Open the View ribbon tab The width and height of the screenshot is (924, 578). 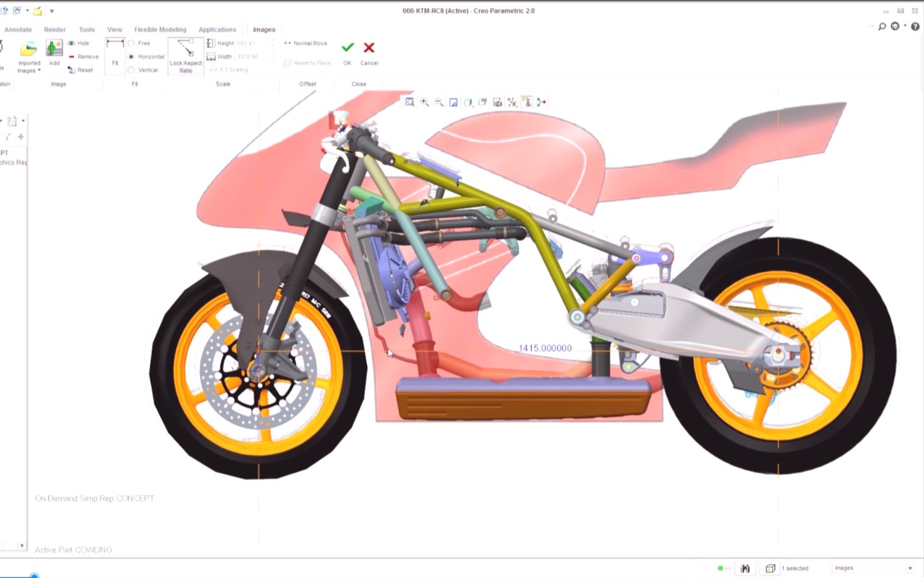pos(114,29)
